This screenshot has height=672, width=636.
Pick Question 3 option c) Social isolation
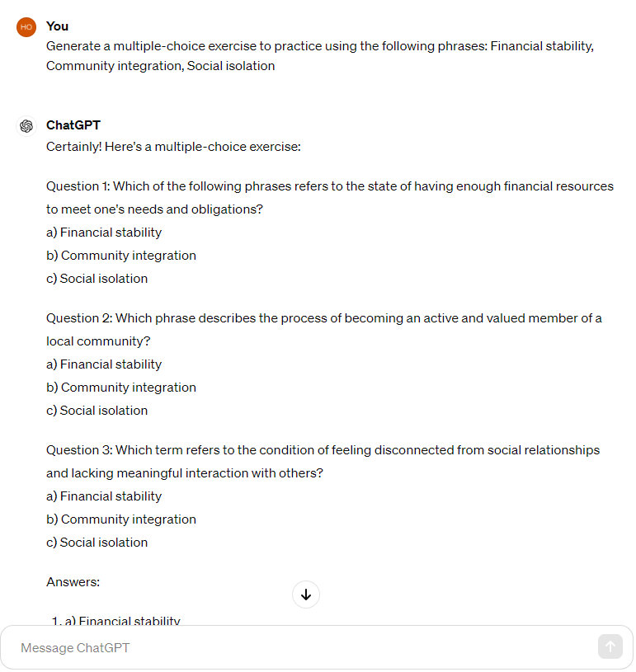pyautogui.click(x=97, y=543)
